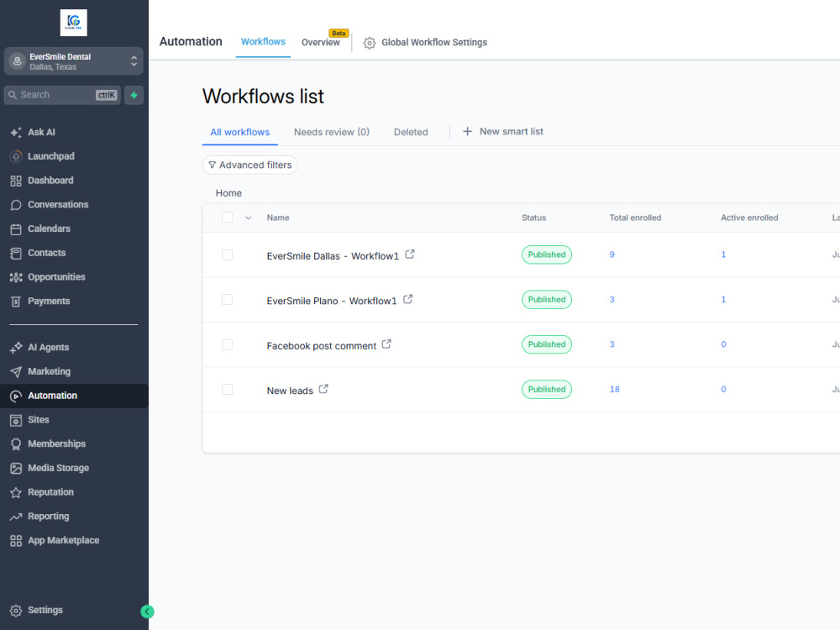
Task: Open Conversations chat bubble icon
Action: (16, 205)
